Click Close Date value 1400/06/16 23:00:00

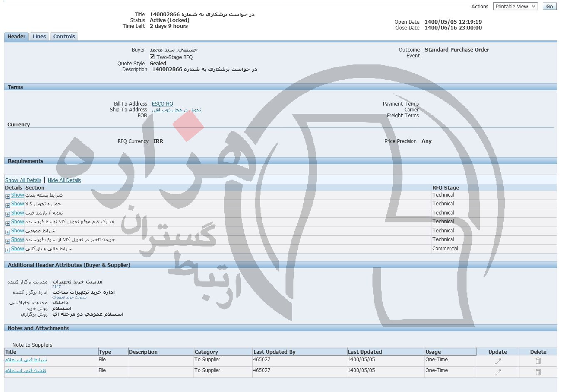click(x=453, y=28)
